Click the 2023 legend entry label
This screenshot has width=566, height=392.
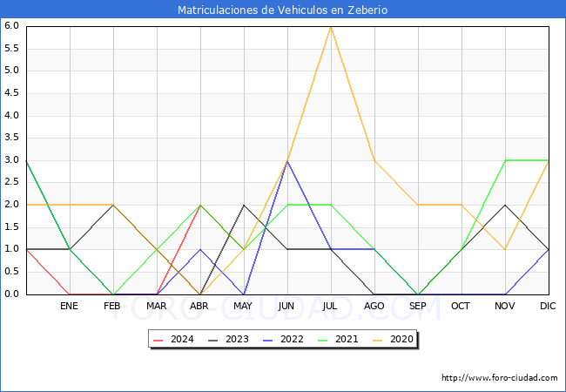(237, 340)
